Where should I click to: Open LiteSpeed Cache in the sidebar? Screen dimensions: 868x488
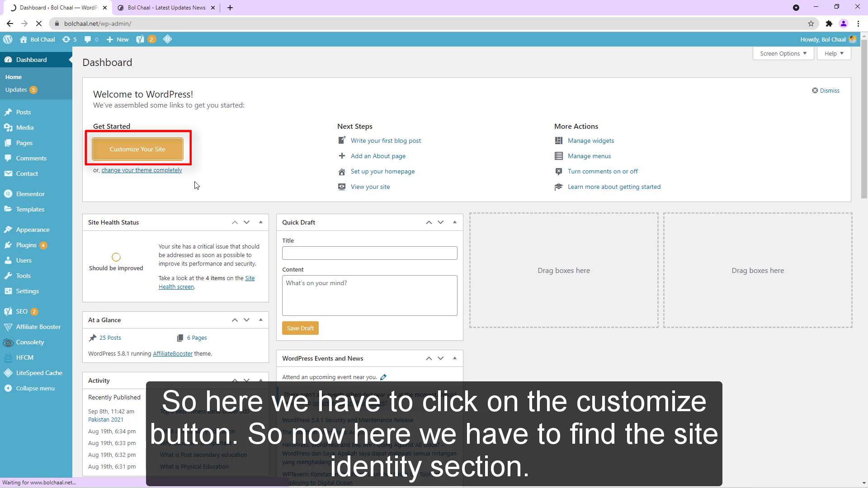(39, 373)
